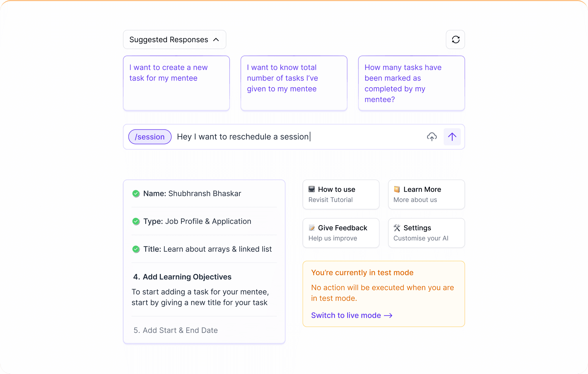This screenshot has width=588, height=374.
Task: Click green checkmark next to Name
Action: [x=136, y=194]
